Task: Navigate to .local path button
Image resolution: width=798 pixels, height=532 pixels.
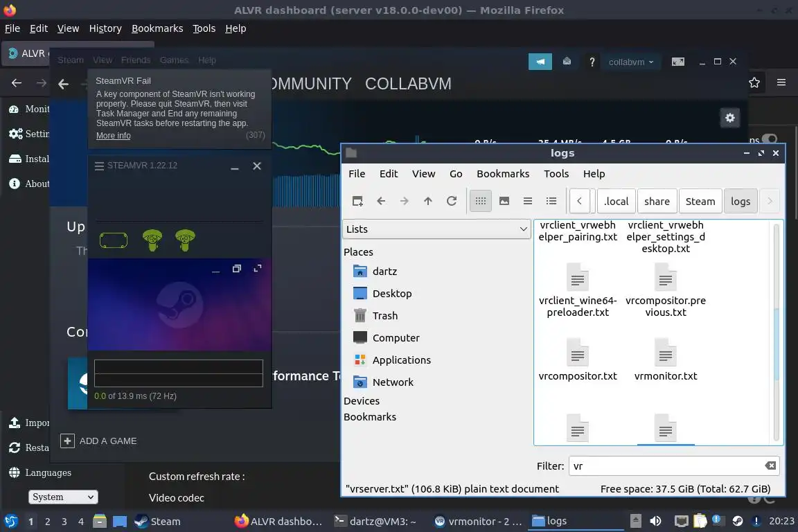Action: click(x=617, y=201)
